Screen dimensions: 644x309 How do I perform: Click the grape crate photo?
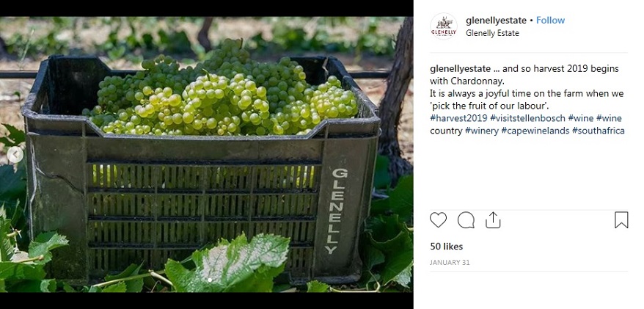point(206,154)
